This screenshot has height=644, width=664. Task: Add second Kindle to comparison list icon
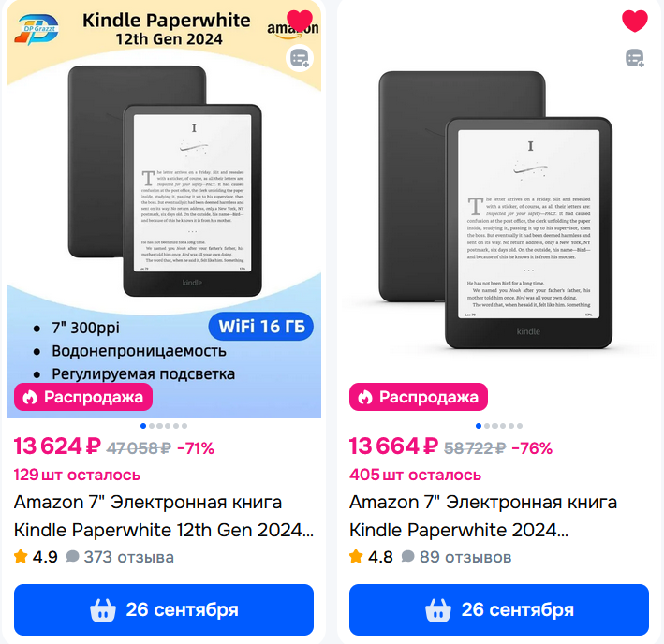[x=634, y=58]
